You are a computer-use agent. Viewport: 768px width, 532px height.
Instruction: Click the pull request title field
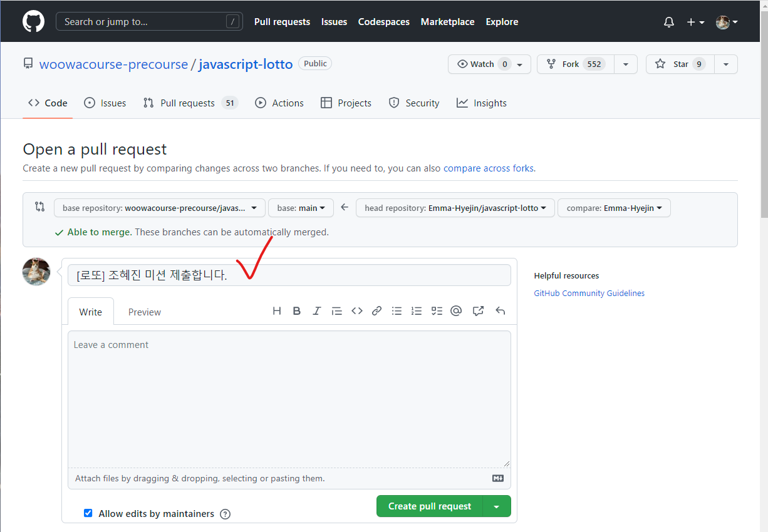289,275
